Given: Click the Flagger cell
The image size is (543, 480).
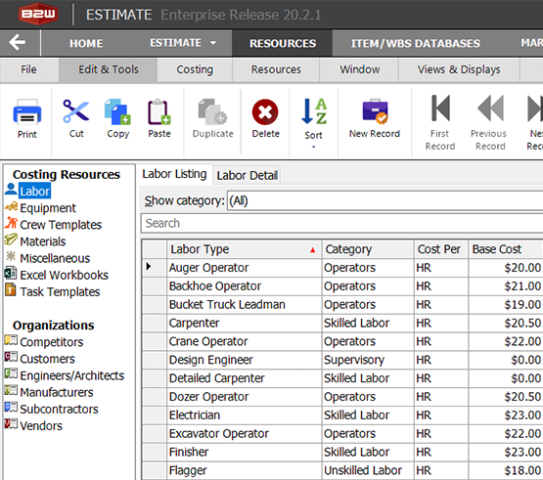Looking at the screenshot, I should tap(244, 470).
